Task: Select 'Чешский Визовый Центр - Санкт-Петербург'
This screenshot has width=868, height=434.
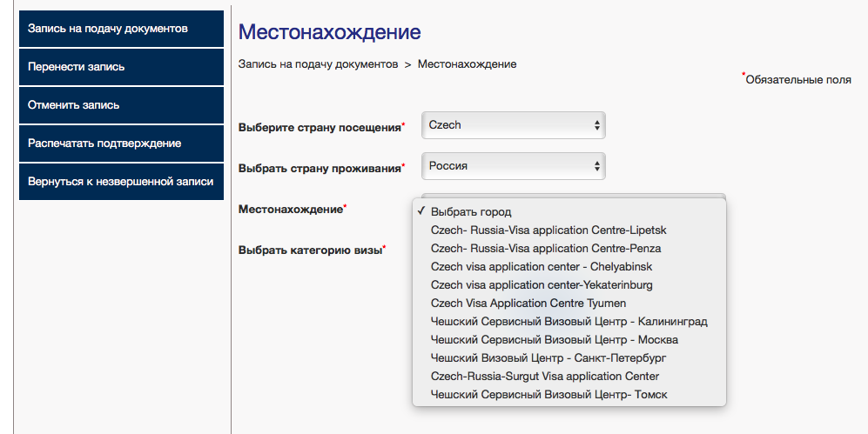Action: [x=548, y=358]
